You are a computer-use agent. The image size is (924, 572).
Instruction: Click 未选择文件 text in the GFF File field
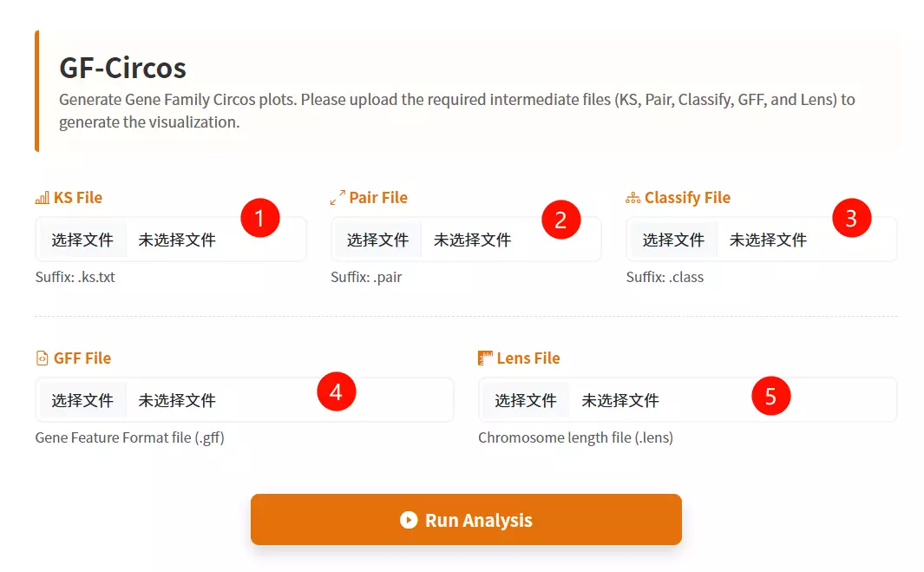177,400
